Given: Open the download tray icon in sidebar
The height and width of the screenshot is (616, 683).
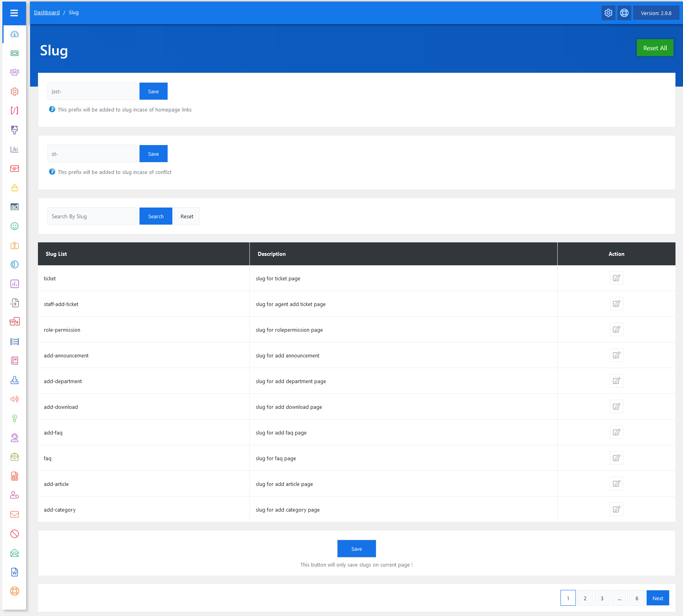Looking at the screenshot, I should point(15,380).
